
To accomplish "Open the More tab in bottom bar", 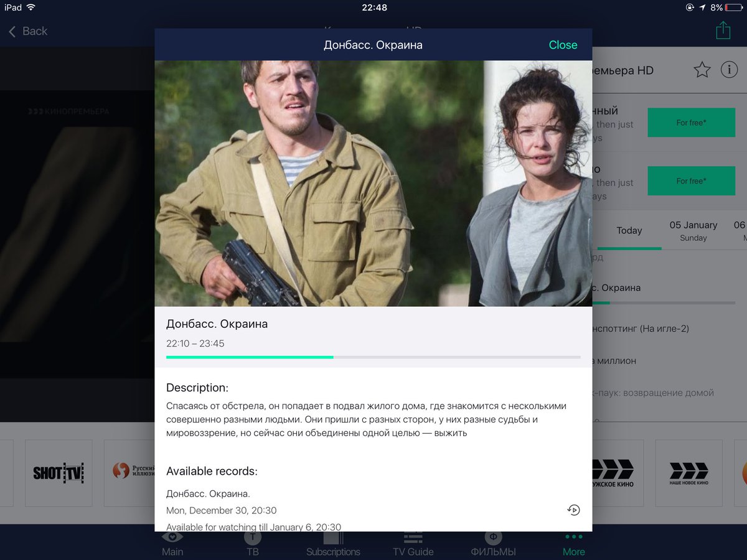I will 573,543.
